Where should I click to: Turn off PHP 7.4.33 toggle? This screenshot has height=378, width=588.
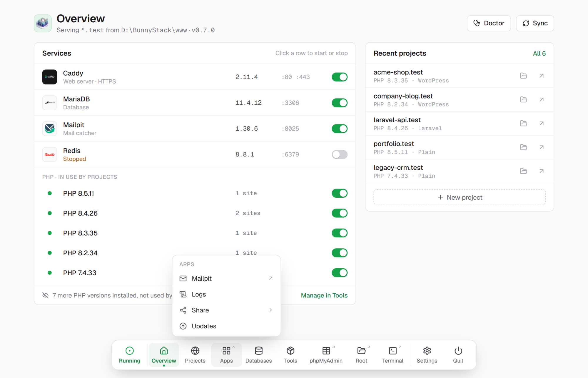340,273
